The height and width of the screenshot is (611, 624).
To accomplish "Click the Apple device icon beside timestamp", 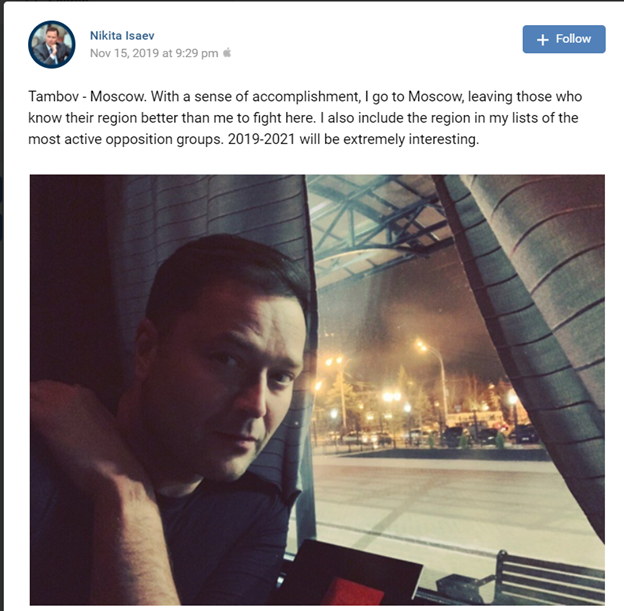I will [227, 53].
